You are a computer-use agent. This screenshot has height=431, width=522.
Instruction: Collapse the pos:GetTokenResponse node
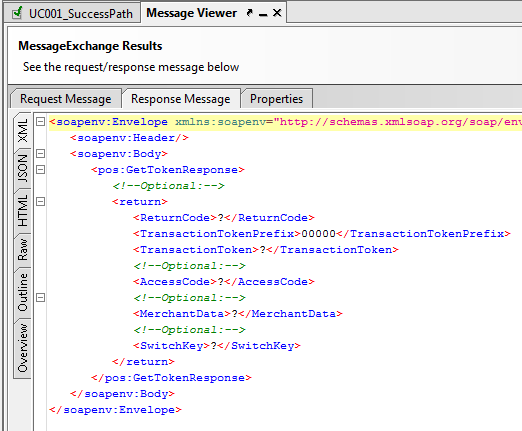point(40,170)
